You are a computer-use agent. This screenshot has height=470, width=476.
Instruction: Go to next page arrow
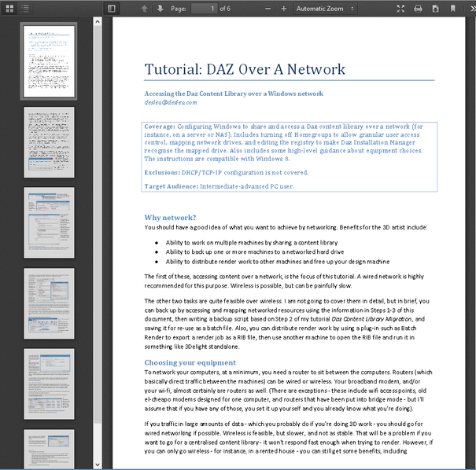[x=160, y=9]
